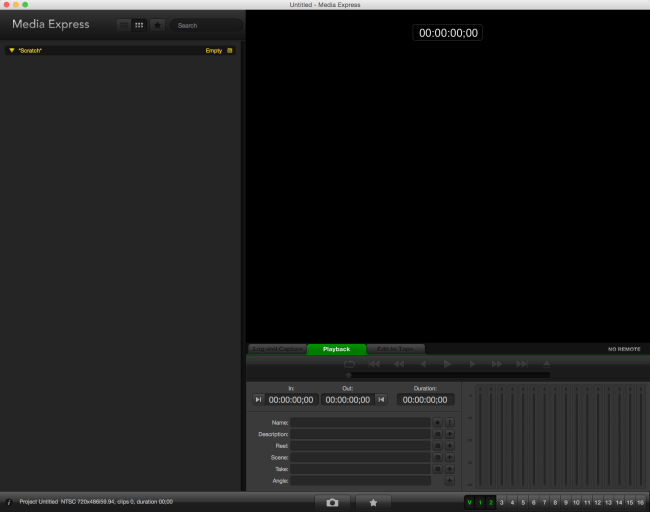Start playback with the Play button

(x=447, y=364)
